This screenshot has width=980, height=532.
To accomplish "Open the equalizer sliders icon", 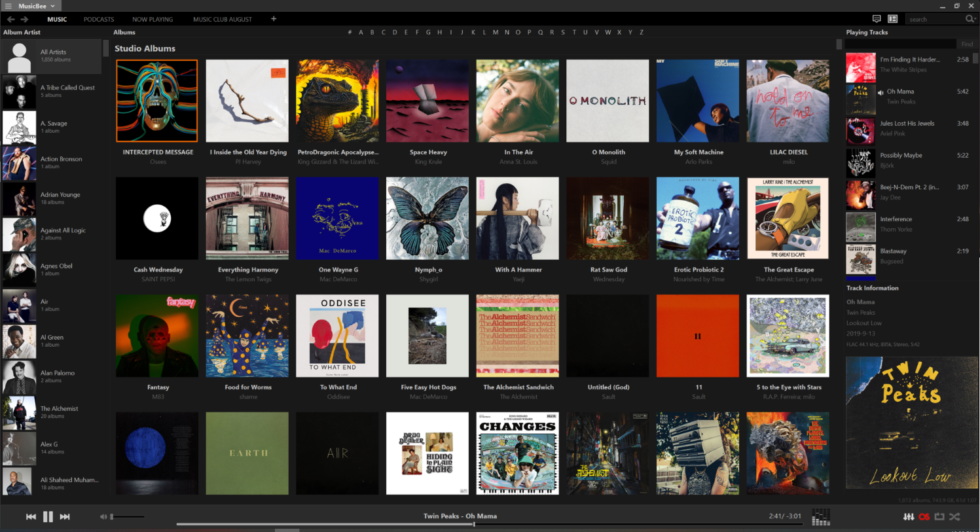I will point(909,517).
